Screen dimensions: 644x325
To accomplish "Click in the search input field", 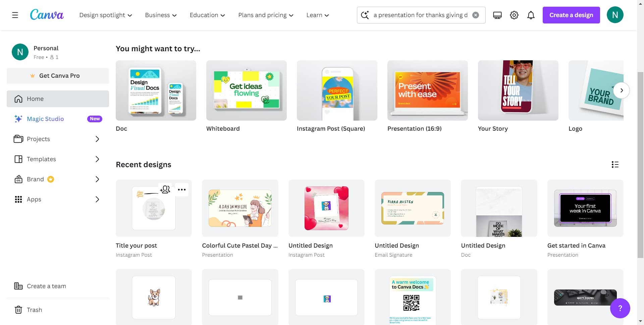I will [x=420, y=15].
